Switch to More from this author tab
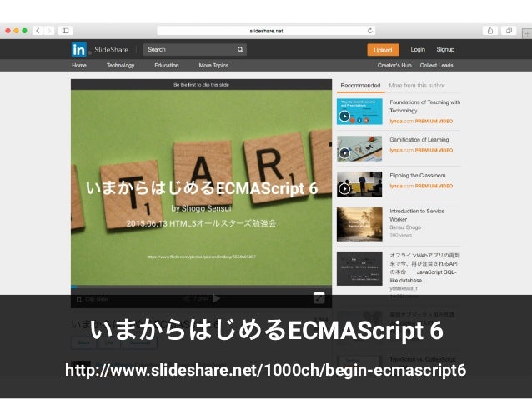Screen dimensions: 532x399 (417, 86)
